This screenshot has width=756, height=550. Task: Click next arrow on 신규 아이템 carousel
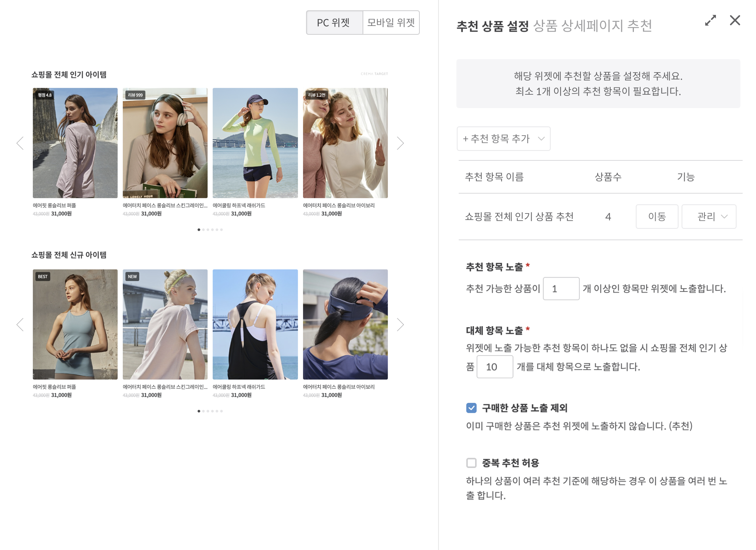pos(400,325)
